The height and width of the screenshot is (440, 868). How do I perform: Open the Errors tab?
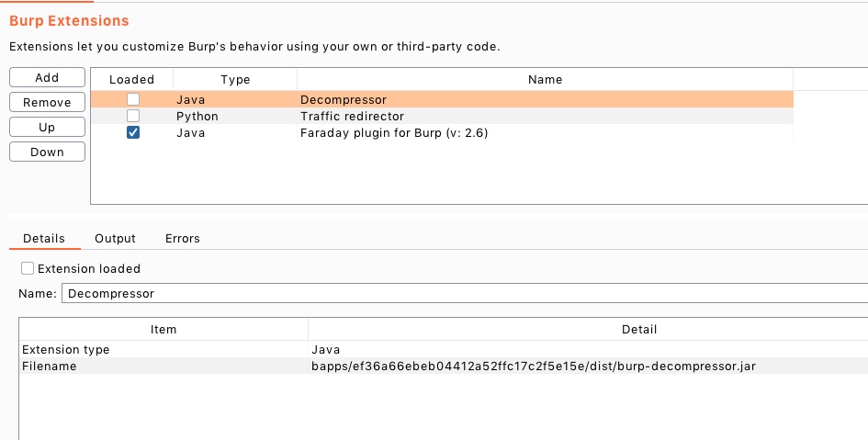[182, 239]
